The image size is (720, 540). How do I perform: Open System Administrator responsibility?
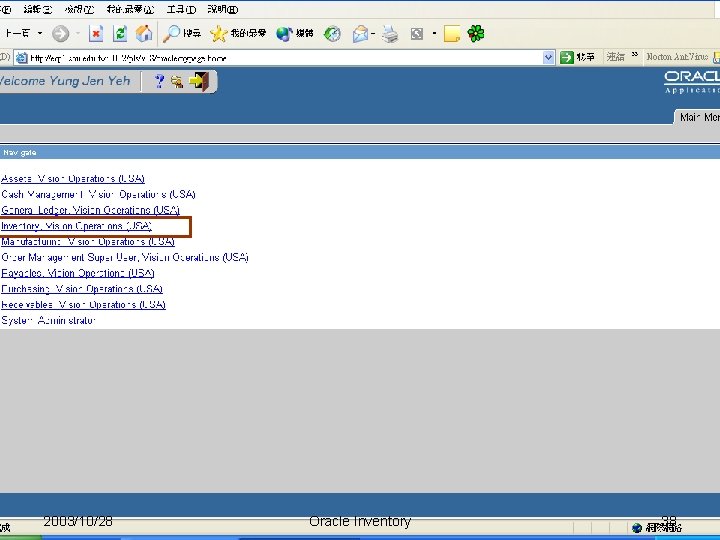coord(48,320)
